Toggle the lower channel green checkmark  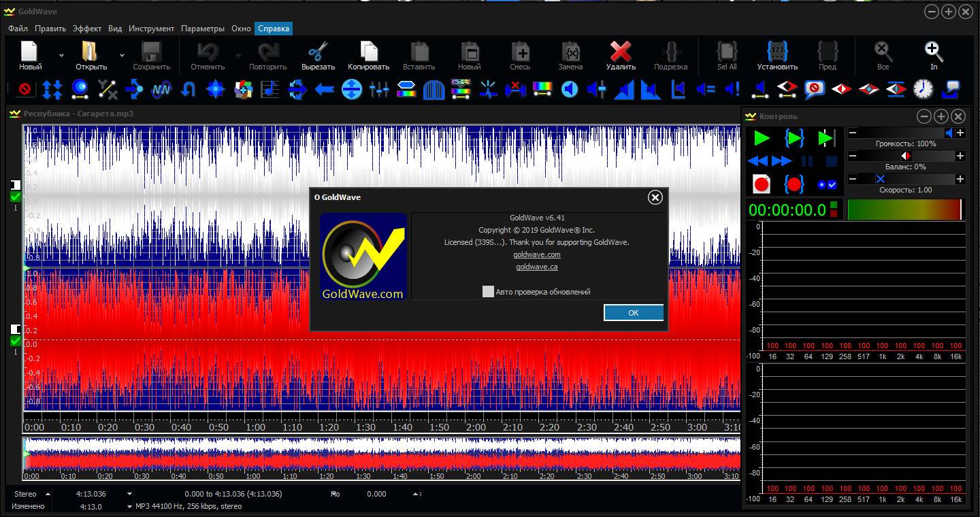point(16,341)
